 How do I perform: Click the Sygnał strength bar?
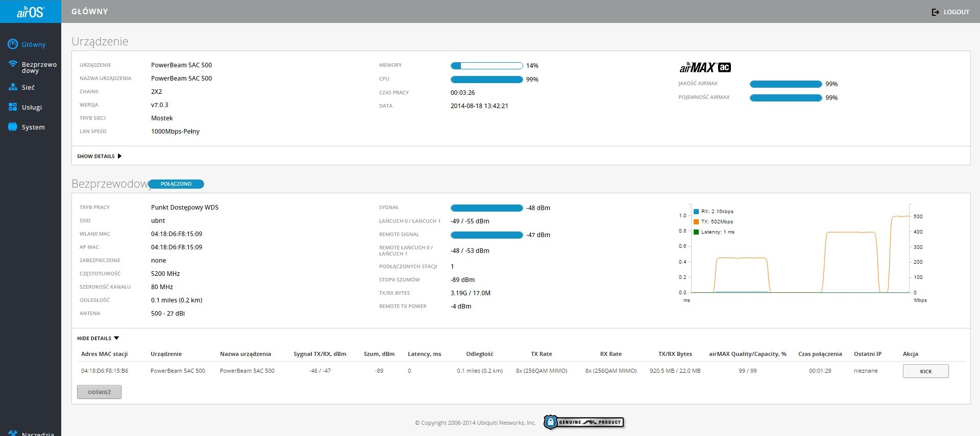[x=486, y=208]
